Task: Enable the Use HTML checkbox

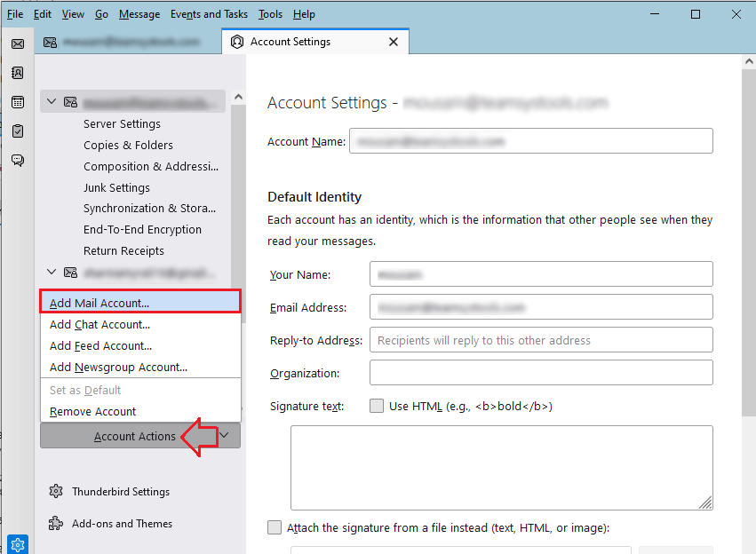Action: (377, 406)
